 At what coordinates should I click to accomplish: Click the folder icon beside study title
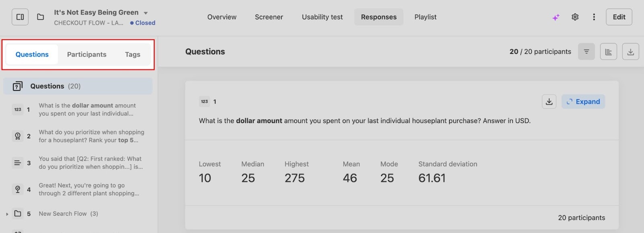40,17
